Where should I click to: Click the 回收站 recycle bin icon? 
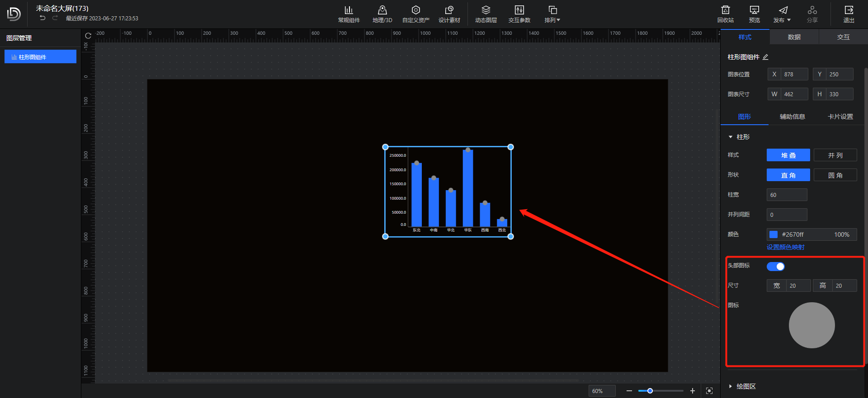[x=725, y=10]
